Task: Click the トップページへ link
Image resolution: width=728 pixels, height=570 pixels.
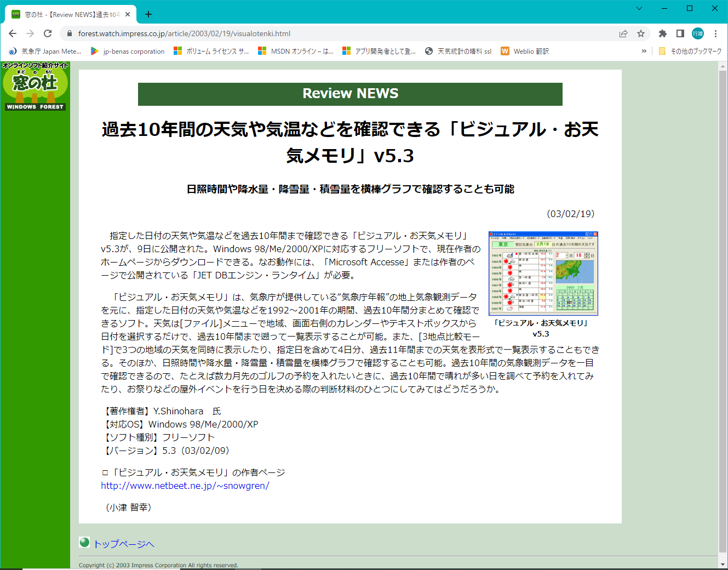Action: [x=124, y=544]
